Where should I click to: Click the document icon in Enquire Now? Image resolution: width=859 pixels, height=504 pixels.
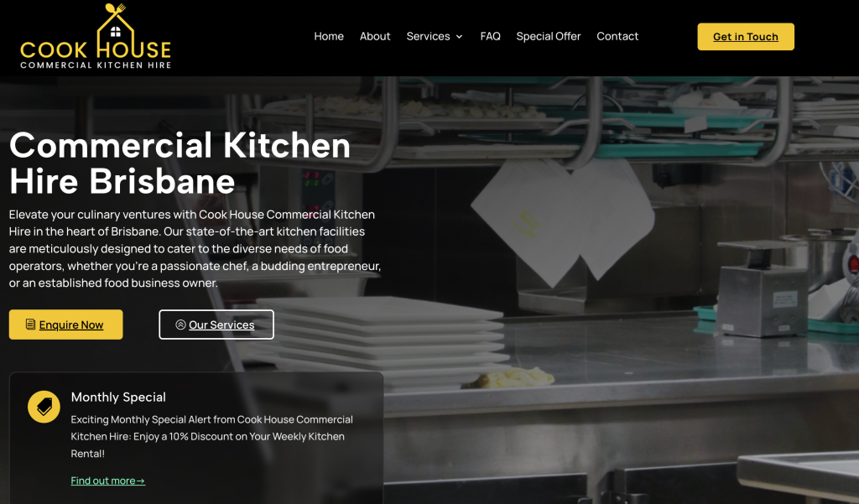[31, 325]
